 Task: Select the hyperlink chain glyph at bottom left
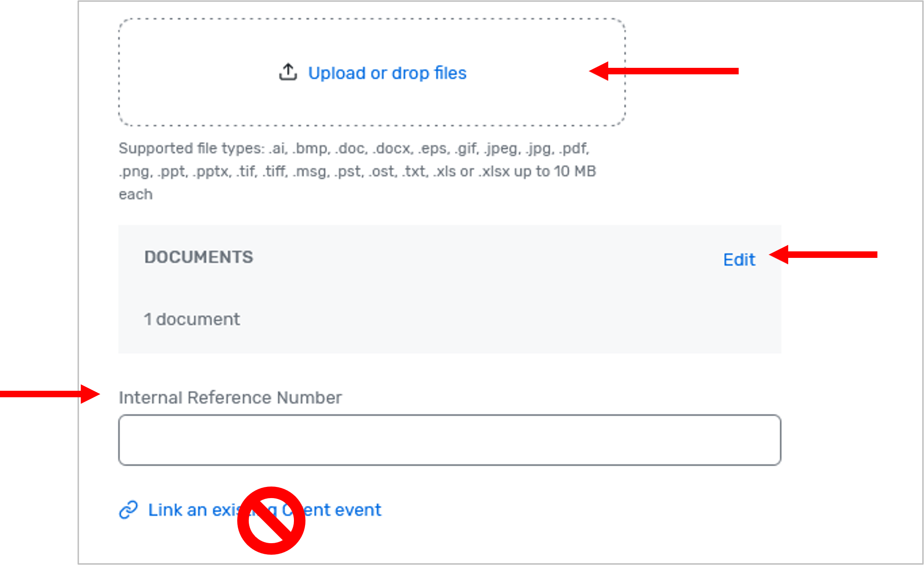pos(128,510)
